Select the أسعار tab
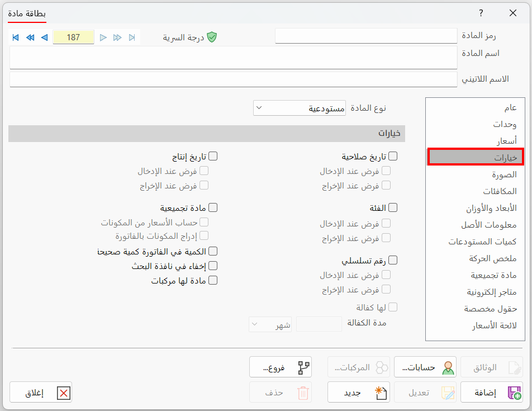This screenshot has height=411, width=532. [475, 140]
